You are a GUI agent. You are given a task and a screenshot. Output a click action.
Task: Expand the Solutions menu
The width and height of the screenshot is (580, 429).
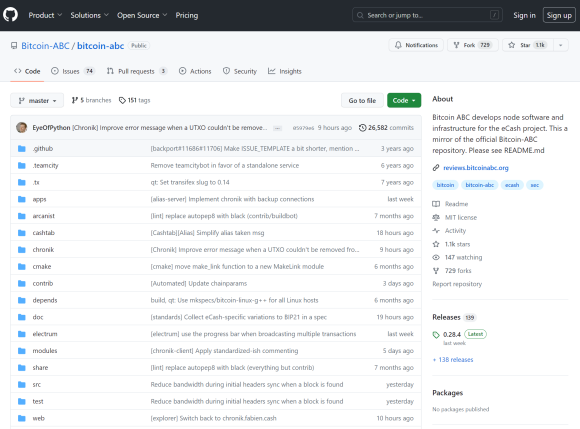[90, 15]
